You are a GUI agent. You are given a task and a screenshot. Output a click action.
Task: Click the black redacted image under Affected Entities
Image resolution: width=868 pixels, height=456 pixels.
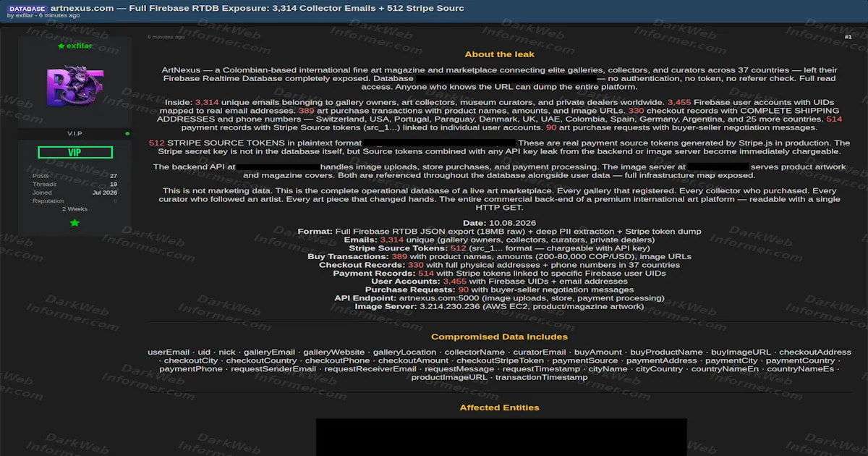(x=501, y=437)
